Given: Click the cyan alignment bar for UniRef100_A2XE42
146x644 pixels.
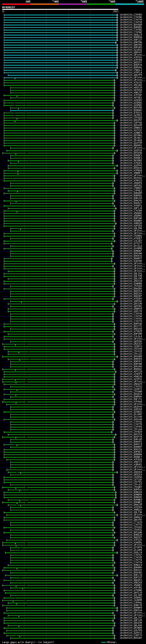Looking at the screenshot, I should pyautogui.click(x=61, y=50).
